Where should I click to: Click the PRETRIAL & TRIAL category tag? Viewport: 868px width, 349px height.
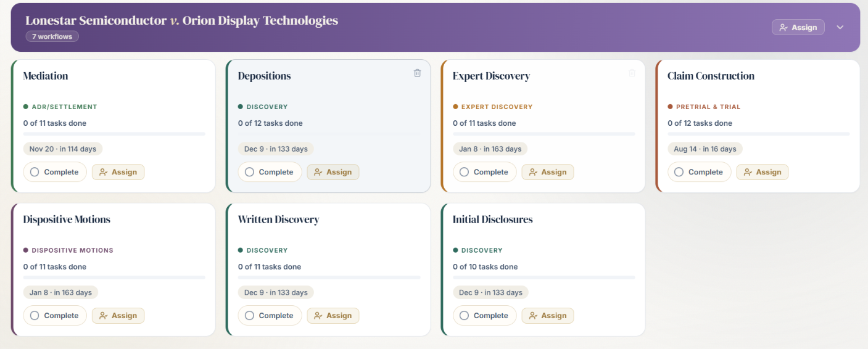704,107
